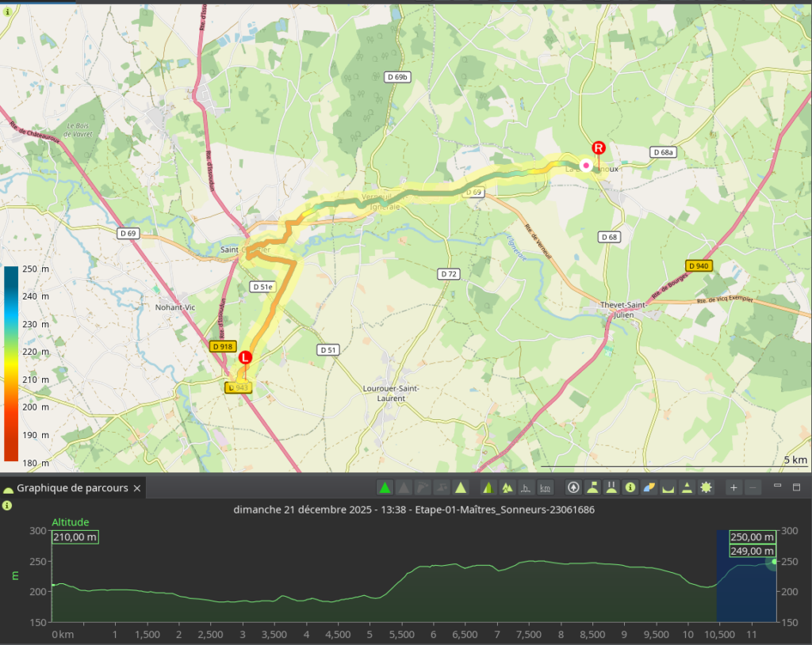Click the Thevet-Saint-Julien town label
This screenshot has width=812, height=645.
(623, 310)
